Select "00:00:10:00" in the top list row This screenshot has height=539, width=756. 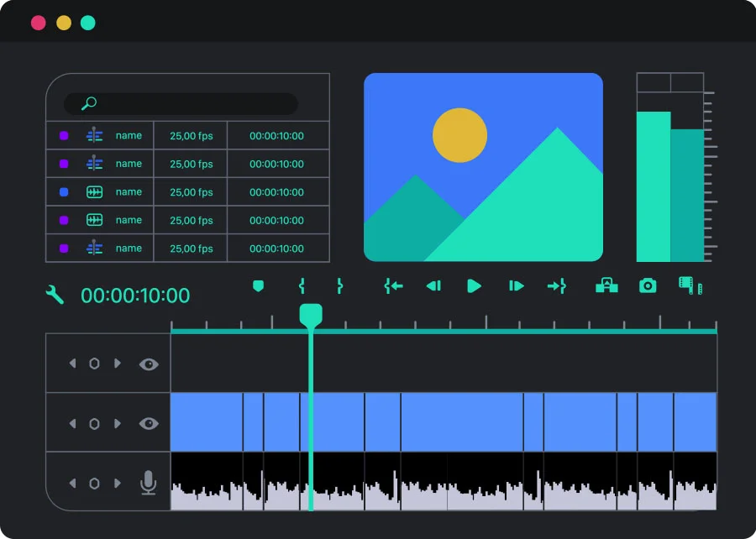point(276,136)
